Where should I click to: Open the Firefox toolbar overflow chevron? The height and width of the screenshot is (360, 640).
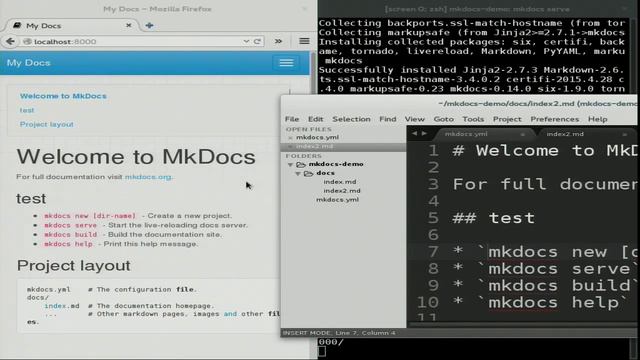point(278,41)
